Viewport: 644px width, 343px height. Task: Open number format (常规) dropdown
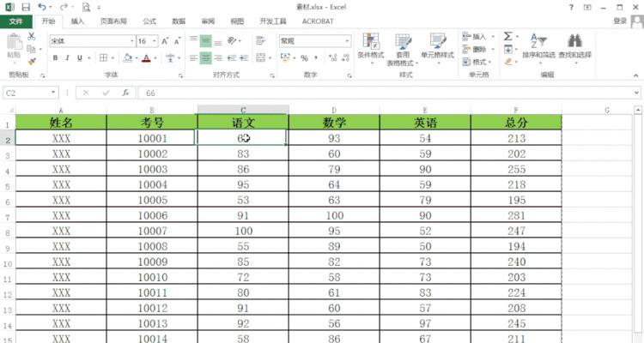[347, 41]
